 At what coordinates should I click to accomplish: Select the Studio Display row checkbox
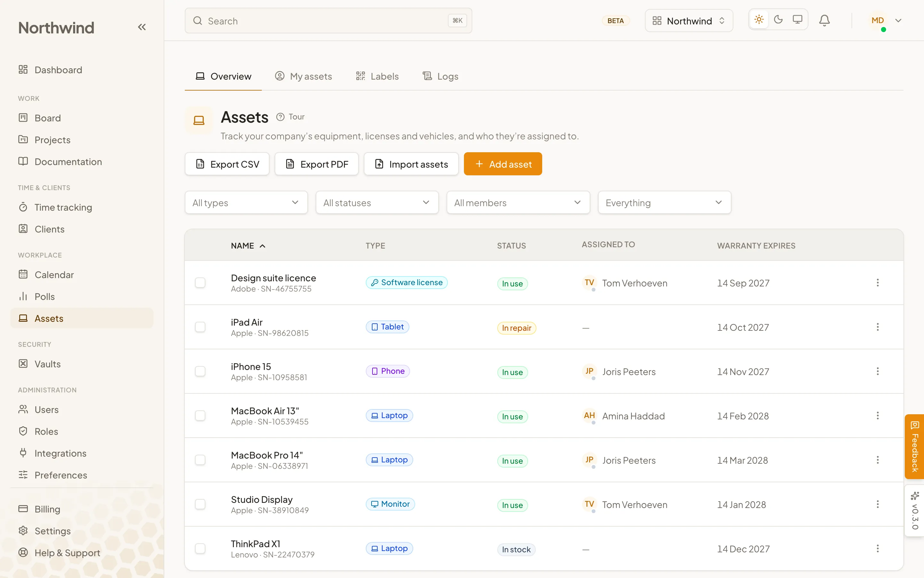coord(200,504)
